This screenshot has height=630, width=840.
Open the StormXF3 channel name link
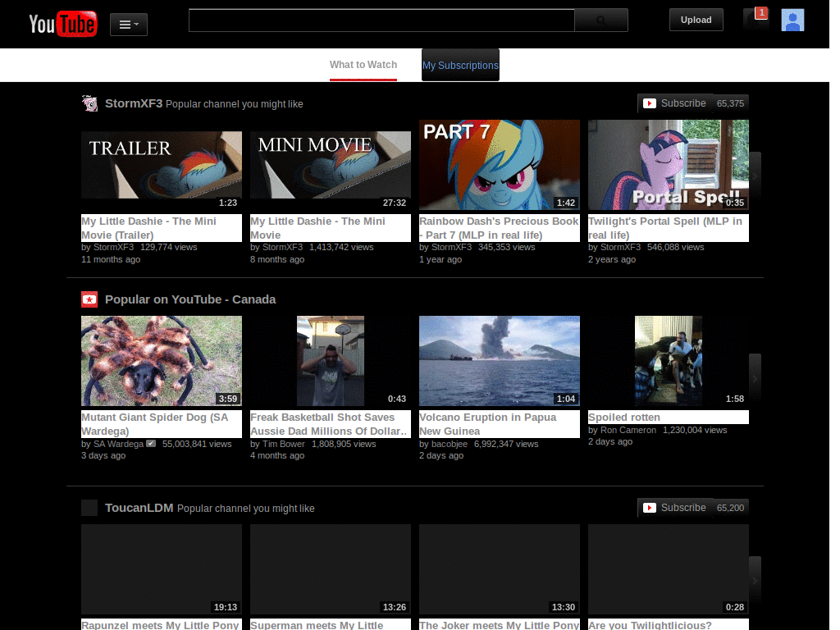(x=134, y=103)
